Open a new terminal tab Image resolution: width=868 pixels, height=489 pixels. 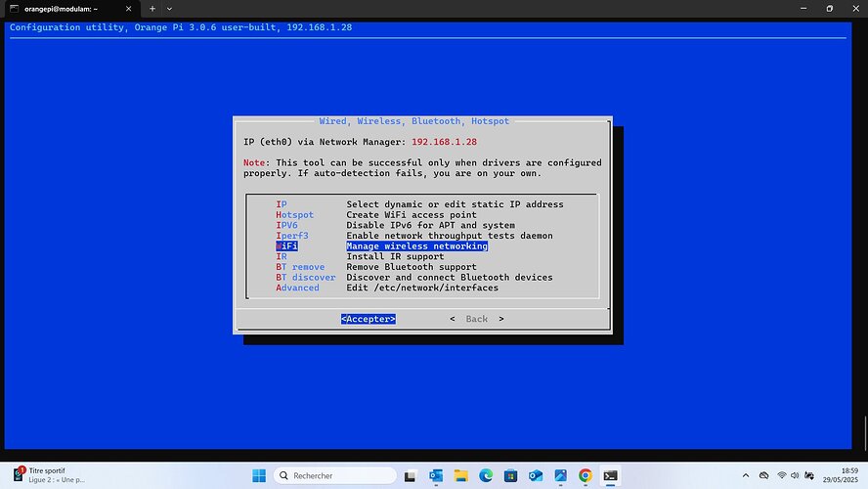(152, 9)
